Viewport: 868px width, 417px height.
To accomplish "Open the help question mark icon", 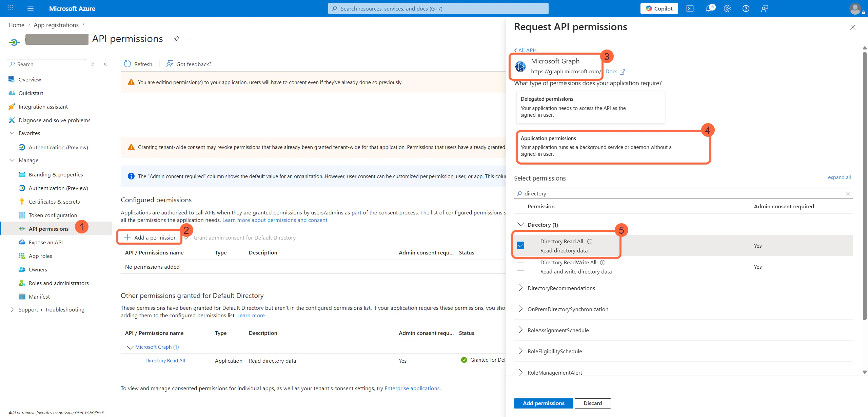I will [x=746, y=8].
